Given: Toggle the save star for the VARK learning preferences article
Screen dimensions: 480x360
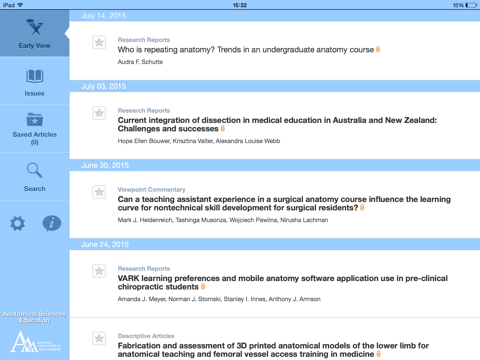Looking at the screenshot, I should [99, 271].
